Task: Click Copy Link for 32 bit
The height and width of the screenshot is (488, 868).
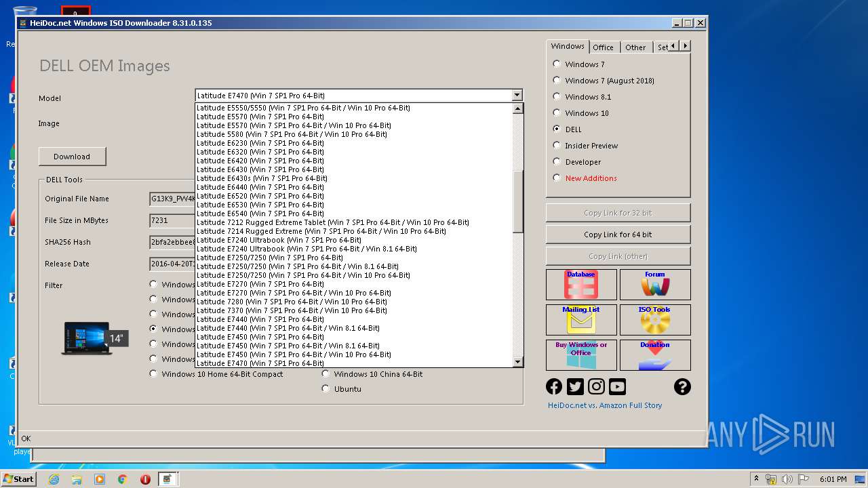Action: click(618, 213)
